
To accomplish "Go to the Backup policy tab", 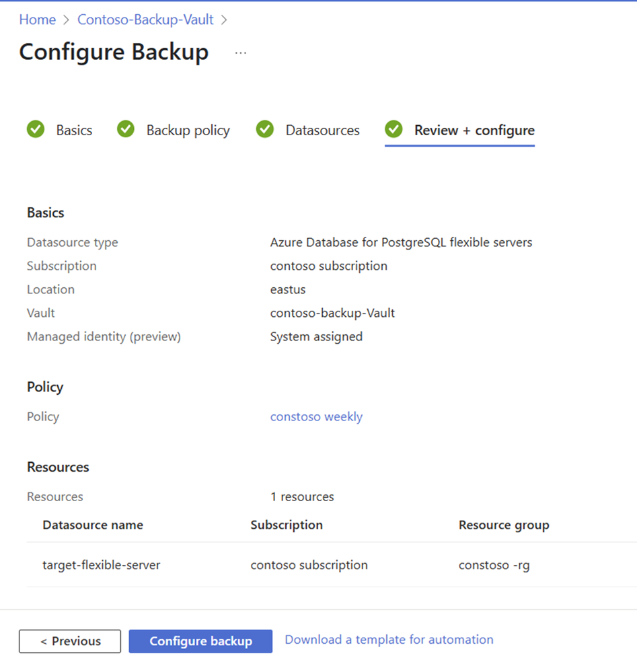I will point(188,130).
